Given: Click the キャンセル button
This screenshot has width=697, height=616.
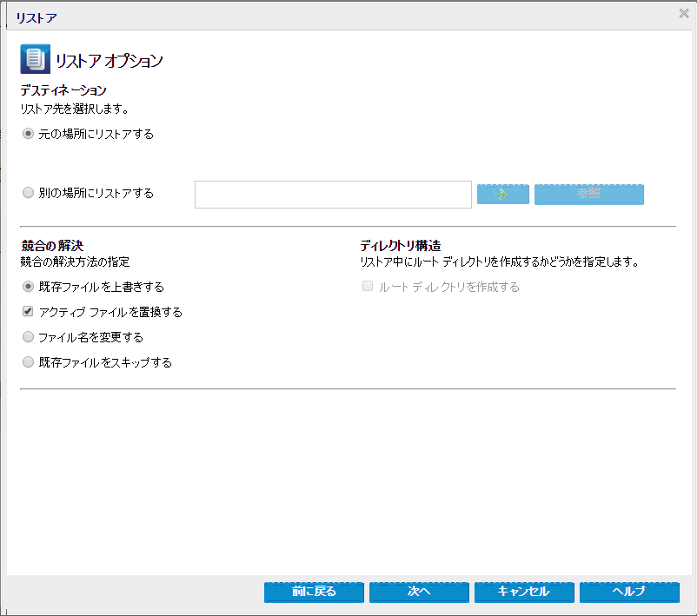Looking at the screenshot, I should click(524, 592).
